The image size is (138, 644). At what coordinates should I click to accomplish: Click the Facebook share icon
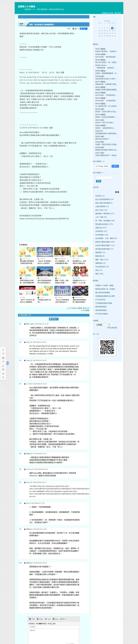(x=73, y=29)
